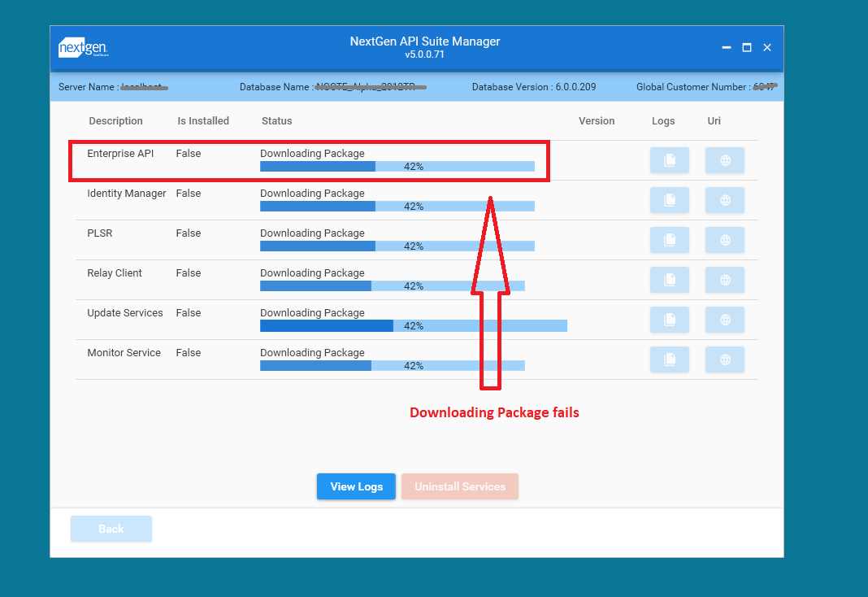868x597 pixels.
Task: Open the Identity Manager logs icon
Action: pyautogui.click(x=669, y=200)
